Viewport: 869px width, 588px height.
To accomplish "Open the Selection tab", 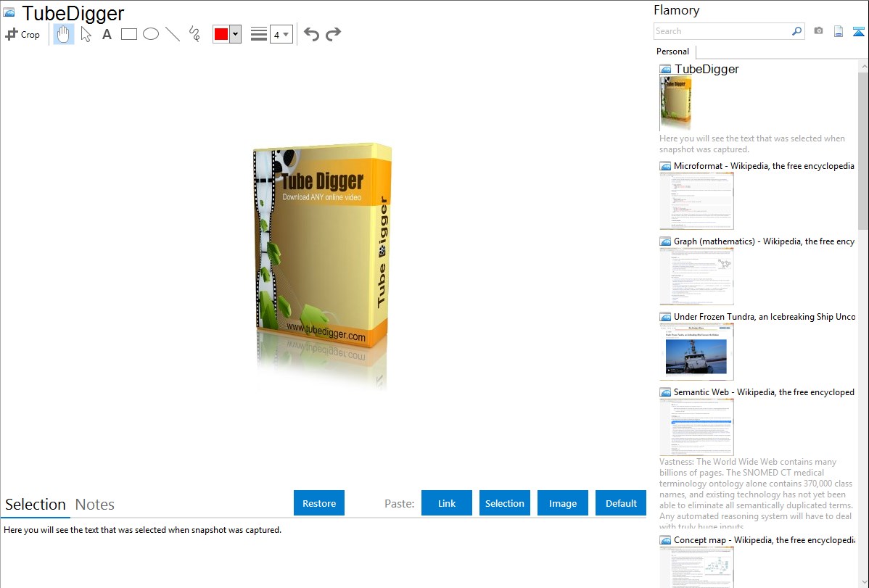I will click(36, 505).
